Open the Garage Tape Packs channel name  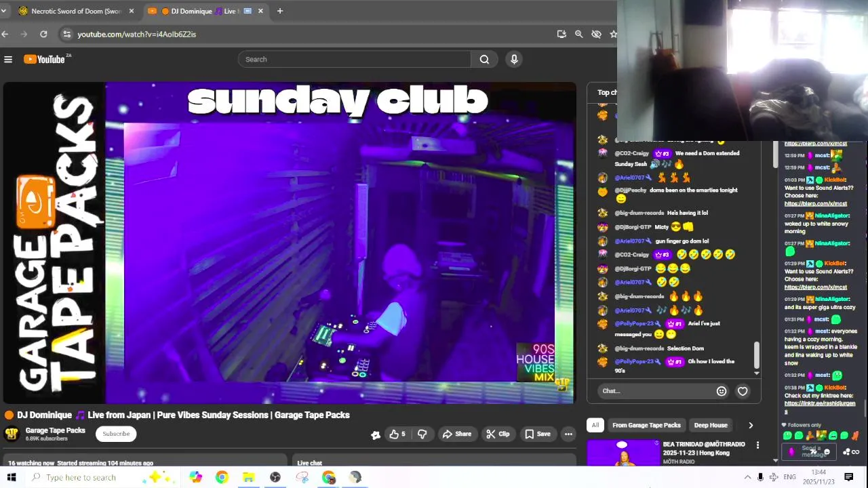tap(56, 430)
